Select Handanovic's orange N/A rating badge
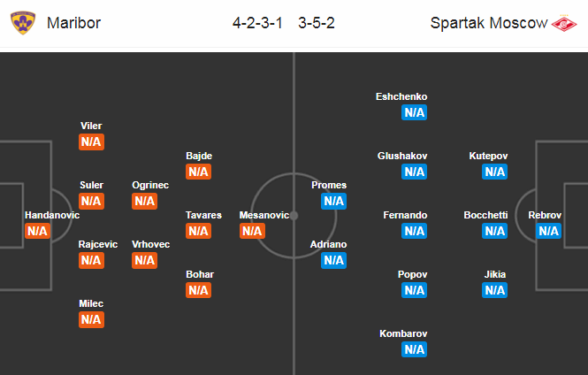Screen dimensions: 588x375 [37, 231]
